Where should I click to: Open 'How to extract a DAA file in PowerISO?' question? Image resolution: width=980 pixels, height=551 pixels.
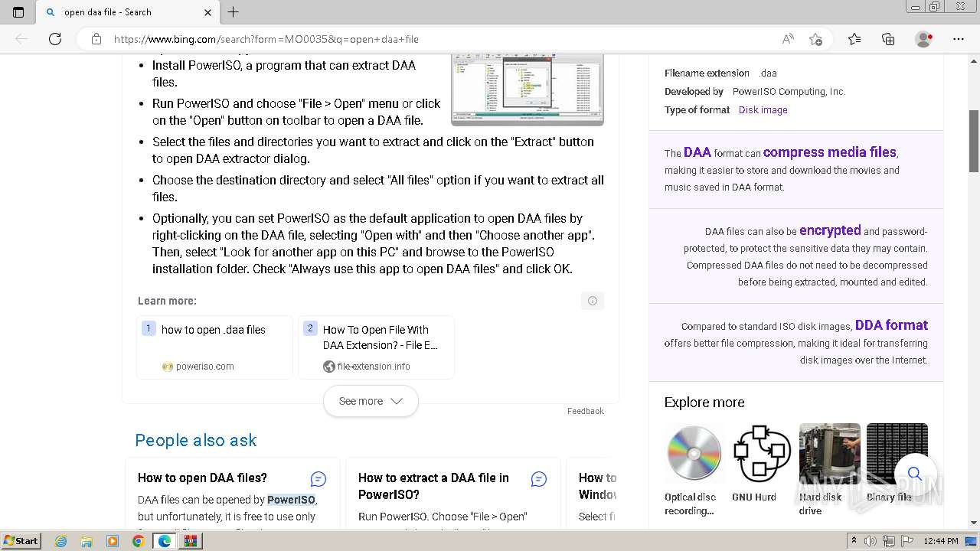click(x=433, y=486)
